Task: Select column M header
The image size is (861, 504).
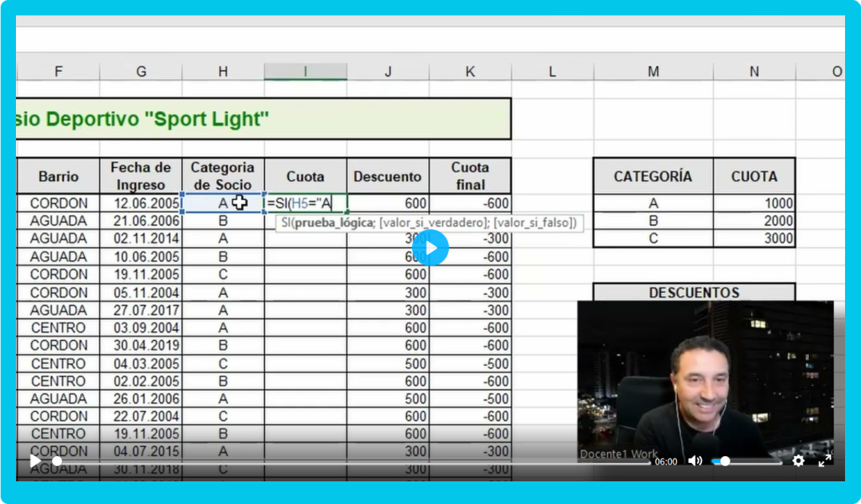Action: coord(652,72)
